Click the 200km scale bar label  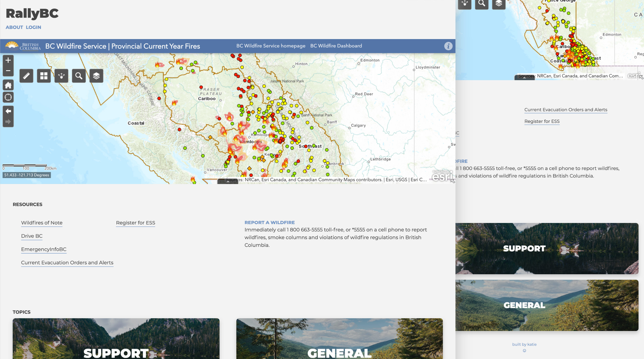(50, 168)
